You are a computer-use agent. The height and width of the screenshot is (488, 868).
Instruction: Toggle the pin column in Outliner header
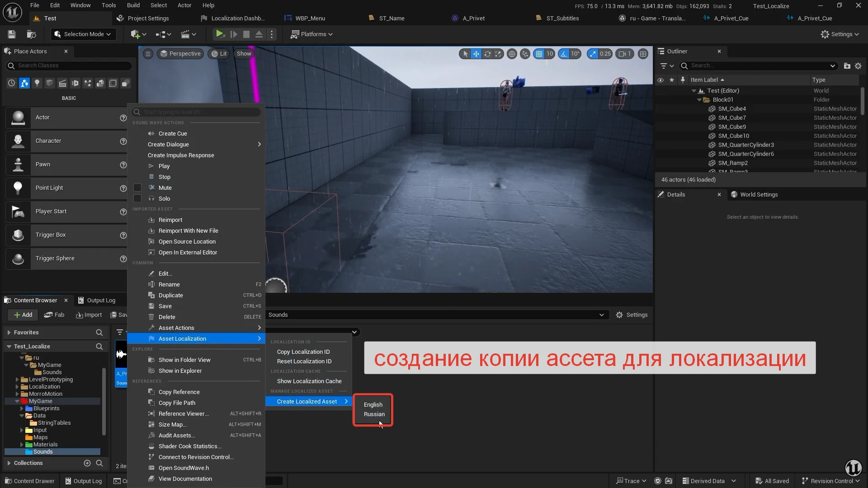683,80
